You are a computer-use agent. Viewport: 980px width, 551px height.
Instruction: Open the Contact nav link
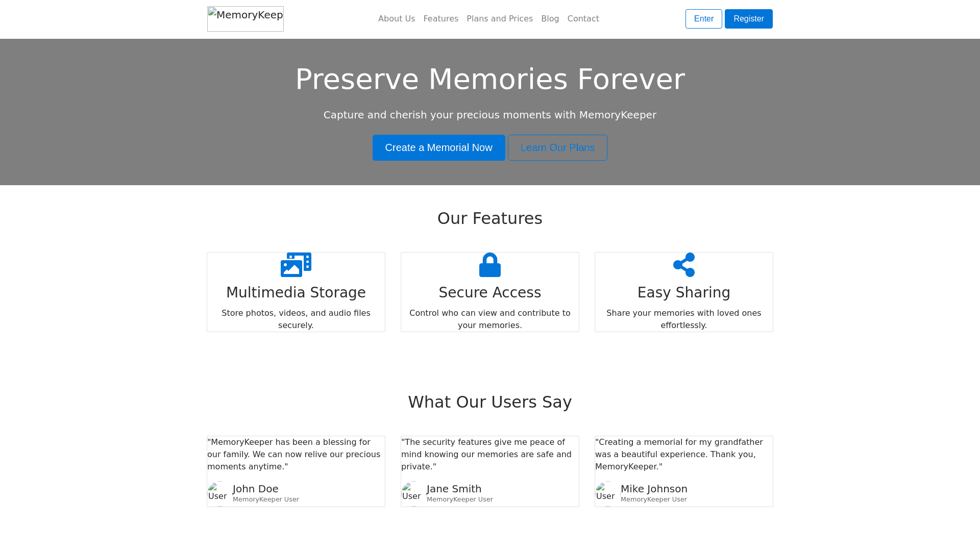point(583,19)
